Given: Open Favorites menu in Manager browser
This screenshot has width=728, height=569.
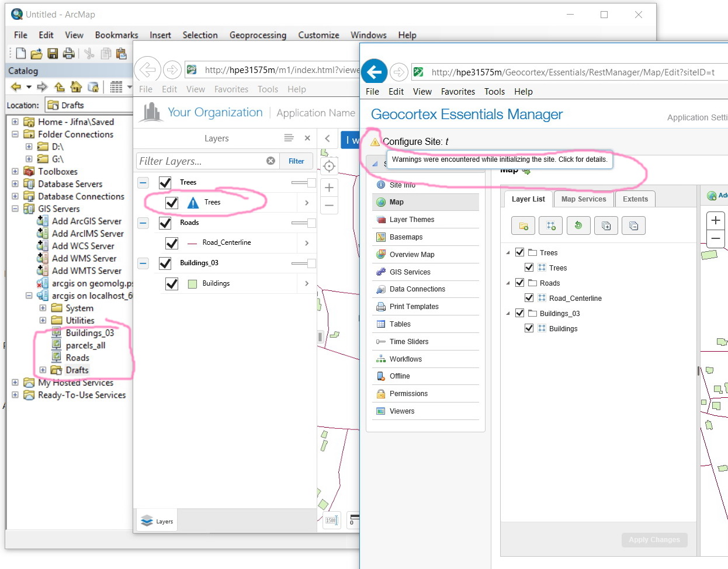Looking at the screenshot, I should pos(457,92).
